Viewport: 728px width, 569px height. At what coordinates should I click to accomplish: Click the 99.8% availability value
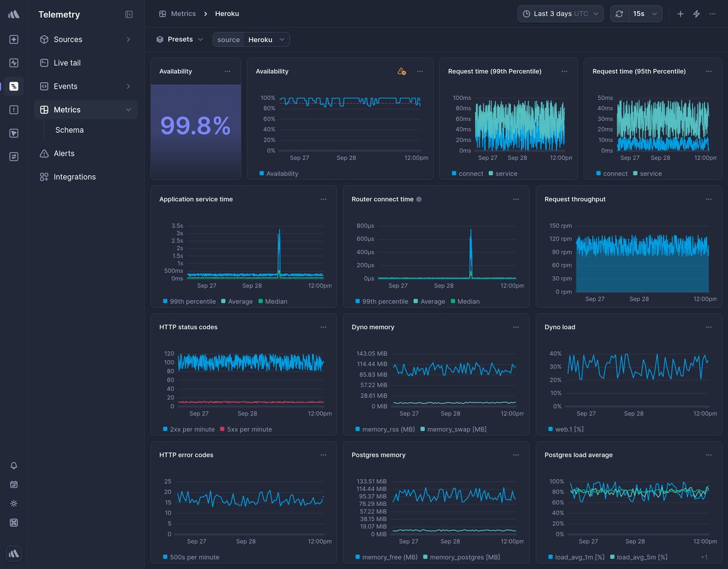click(196, 126)
